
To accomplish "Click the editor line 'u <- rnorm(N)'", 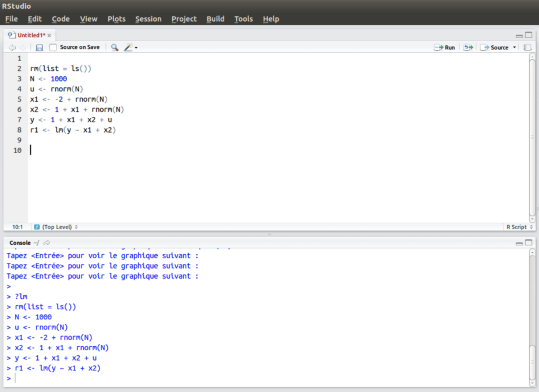I will pos(56,89).
